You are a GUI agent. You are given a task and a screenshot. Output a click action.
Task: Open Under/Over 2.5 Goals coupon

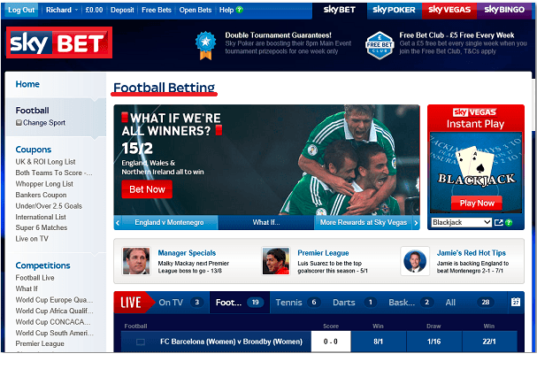(49, 206)
